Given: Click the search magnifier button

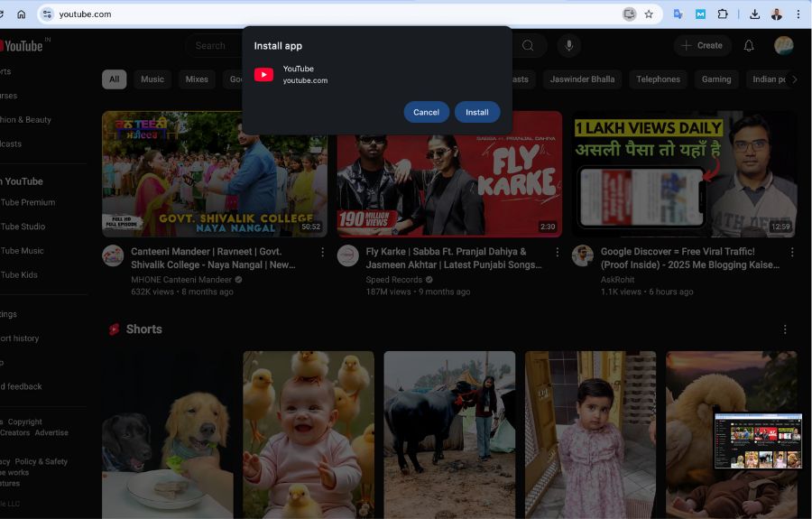Looking at the screenshot, I should [528, 45].
